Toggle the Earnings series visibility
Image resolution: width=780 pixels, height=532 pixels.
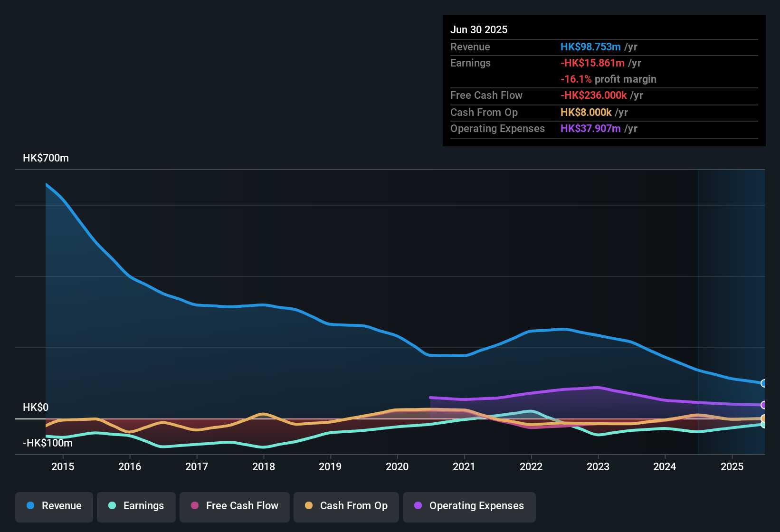coord(136,506)
